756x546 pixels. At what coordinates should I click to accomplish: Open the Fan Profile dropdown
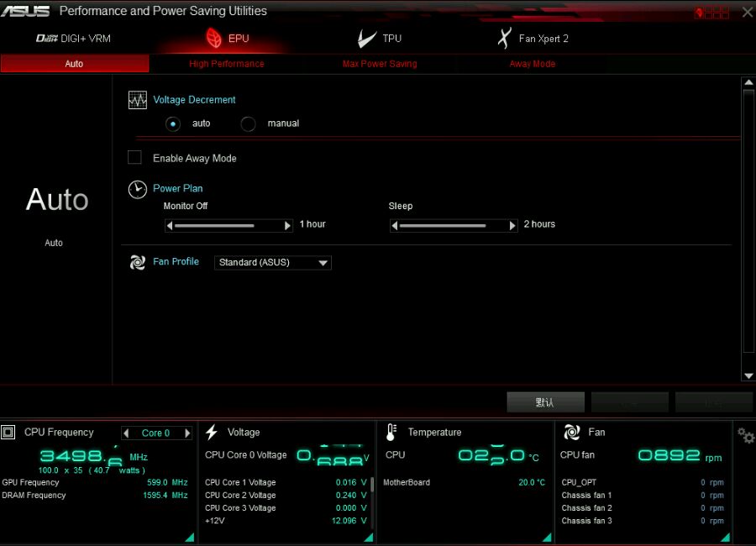coord(273,263)
